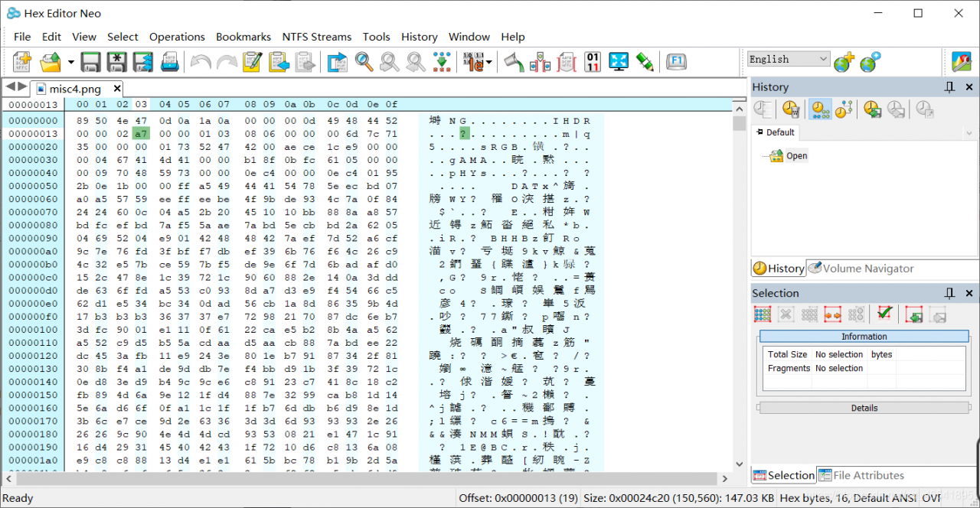The width and height of the screenshot is (980, 508).
Task: Open the Operations menu
Action: click(177, 37)
